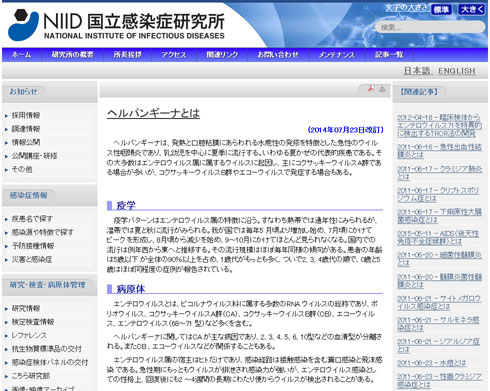Click the printer icon above the article

[x=382, y=89]
